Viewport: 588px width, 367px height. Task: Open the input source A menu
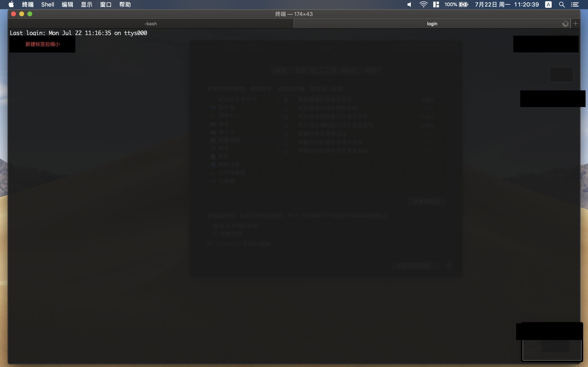point(548,4)
